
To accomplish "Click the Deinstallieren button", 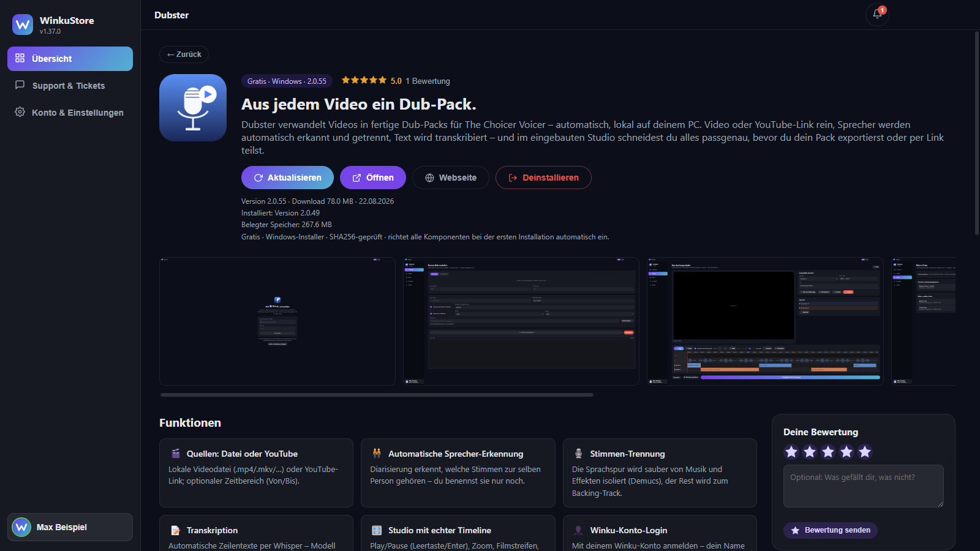I will (543, 178).
